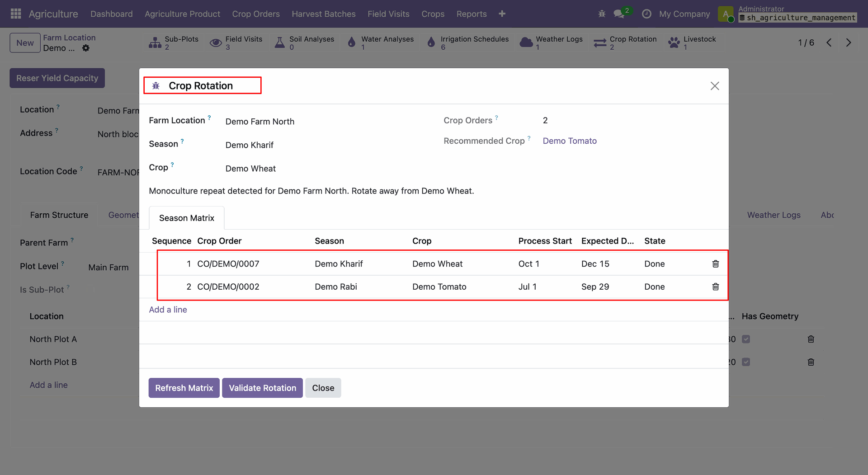Open the Administrator user menu
Screen dimensions: 868x475
tap(788, 14)
